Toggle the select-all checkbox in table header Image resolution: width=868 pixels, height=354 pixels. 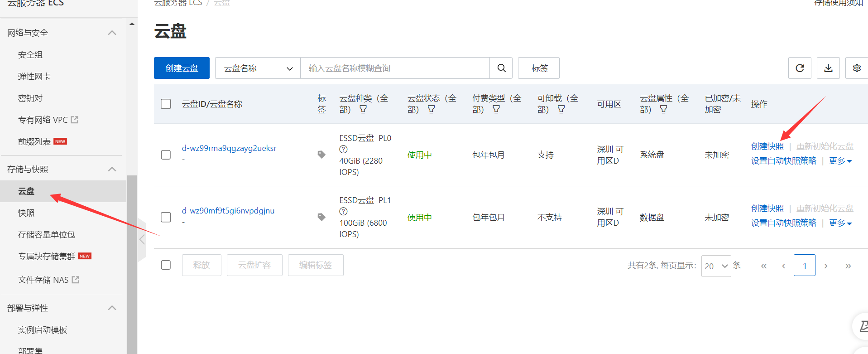click(166, 104)
